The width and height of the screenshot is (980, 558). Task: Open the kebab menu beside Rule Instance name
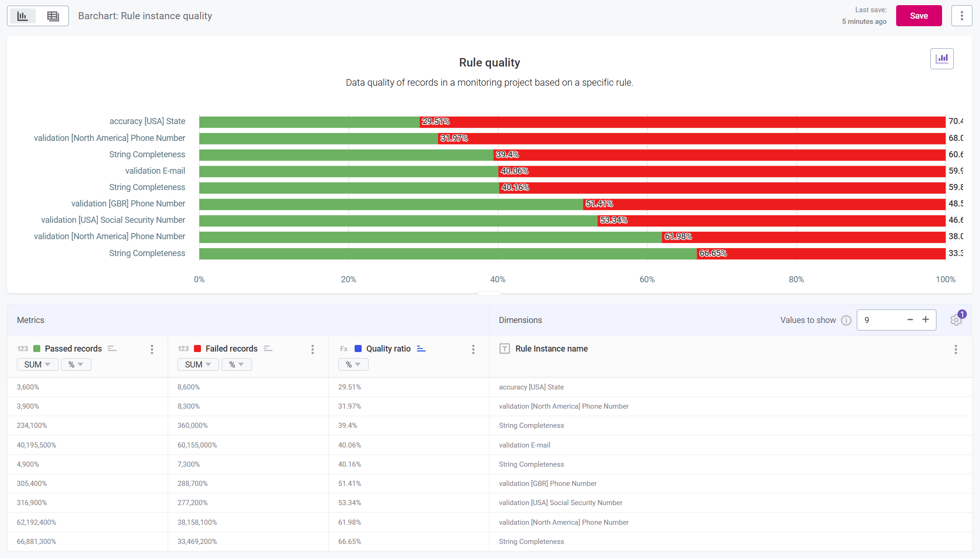tap(956, 349)
